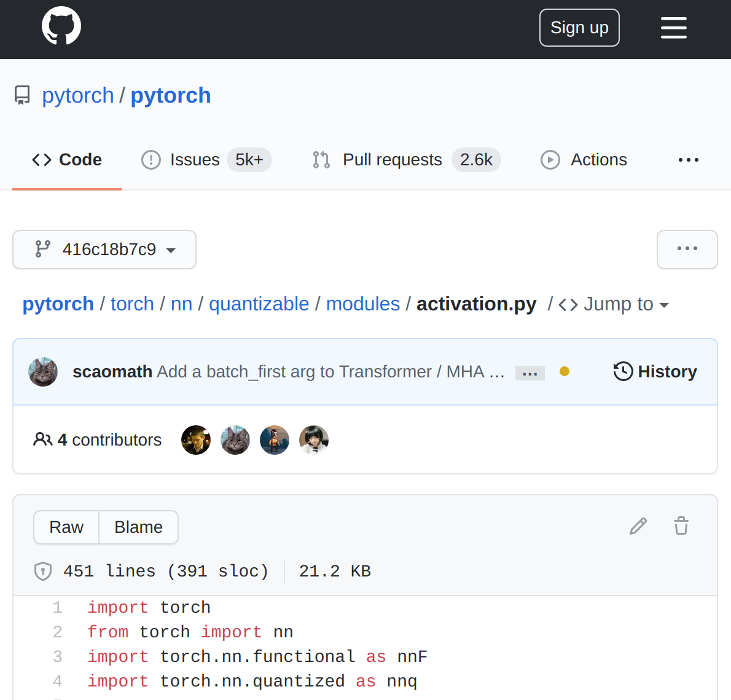
Task: Click the 'activation.py' file name
Action: (x=477, y=304)
